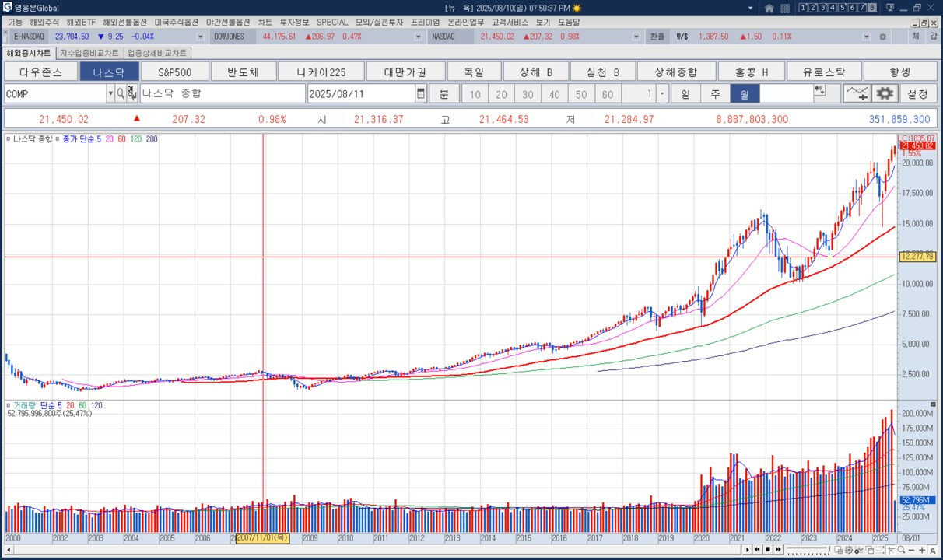Toggle the 30 minute interval button
This screenshot has width=943, height=560.
pyautogui.click(x=528, y=93)
